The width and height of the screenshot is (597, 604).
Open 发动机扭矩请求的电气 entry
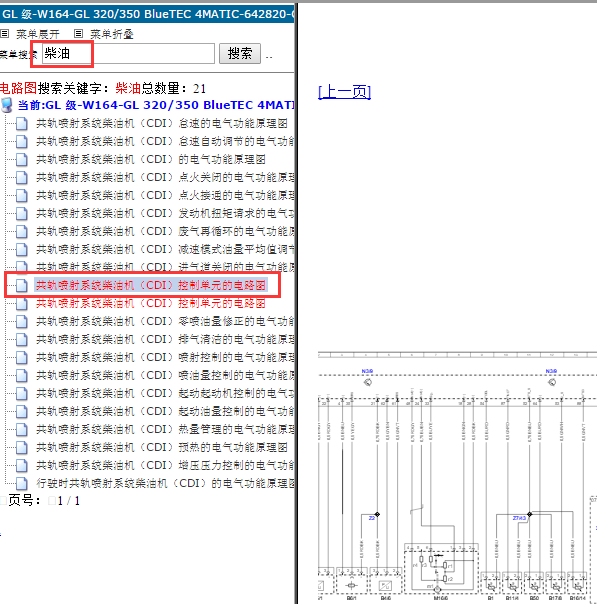point(165,213)
